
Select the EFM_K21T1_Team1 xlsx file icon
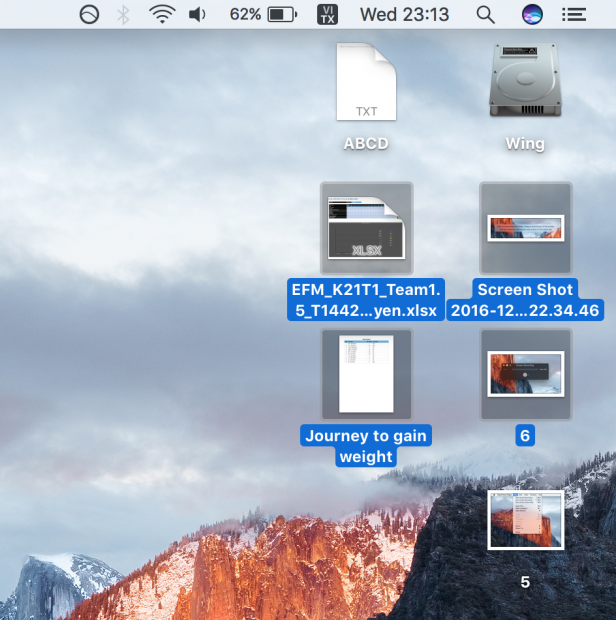tap(366, 228)
